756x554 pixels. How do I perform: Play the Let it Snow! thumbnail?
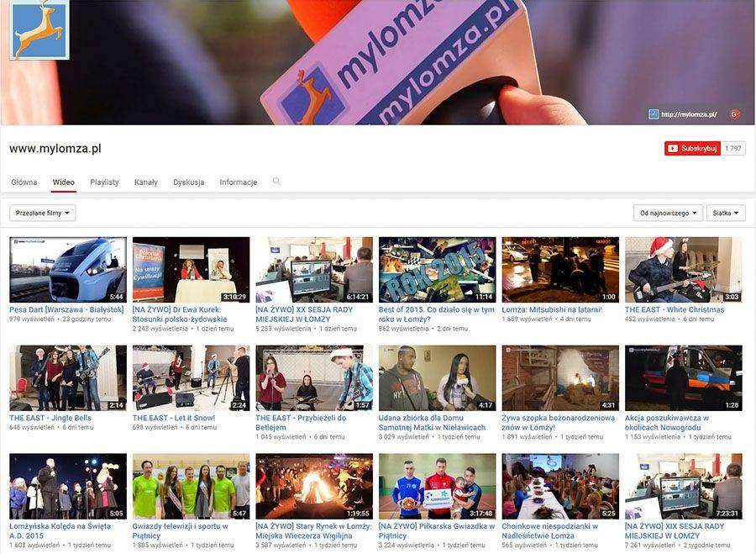click(x=191, y=377)
